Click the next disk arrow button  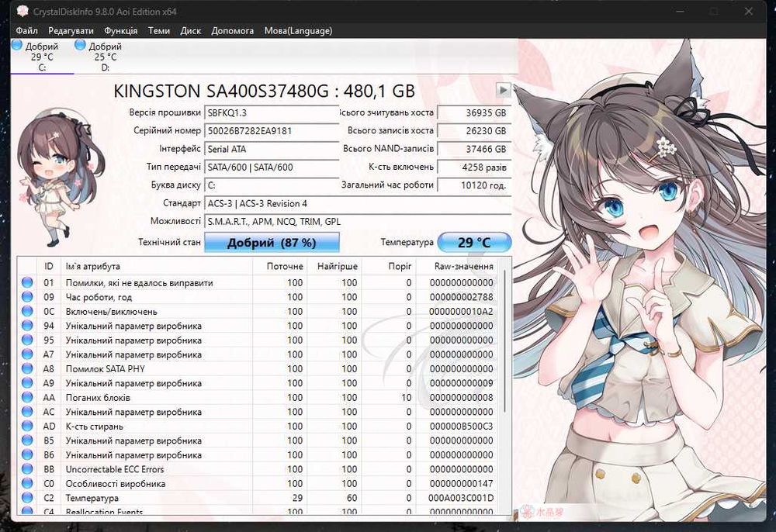point(504,89)
